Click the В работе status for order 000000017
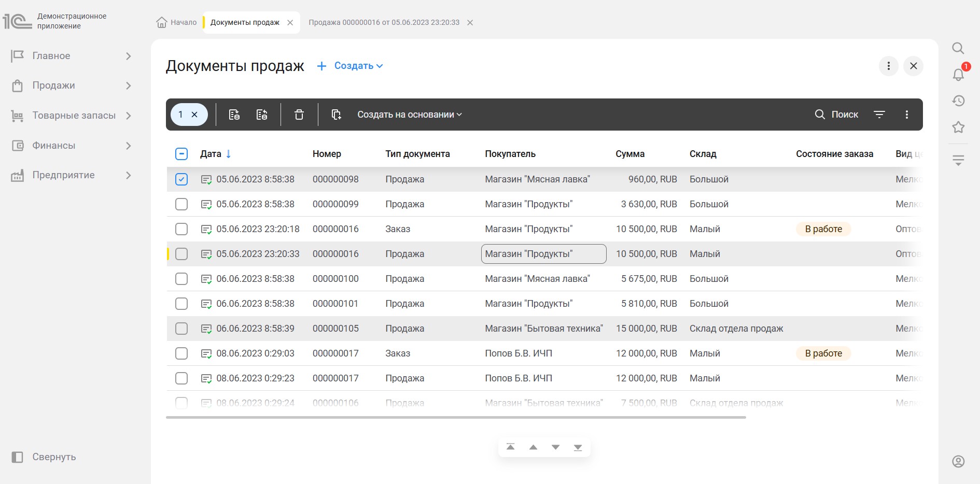The height and width of the screenshot is (484, 980). (x=823, y=353)
